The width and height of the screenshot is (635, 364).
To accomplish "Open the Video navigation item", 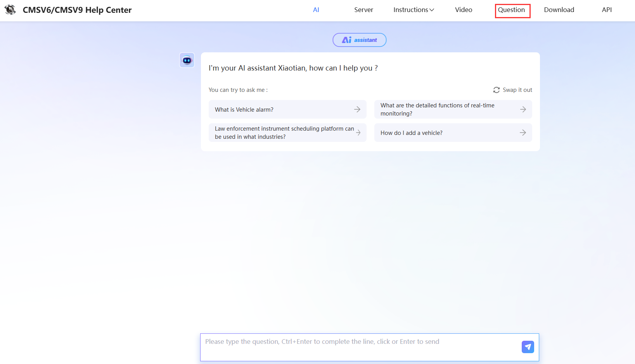I will (x=464, y=10).
